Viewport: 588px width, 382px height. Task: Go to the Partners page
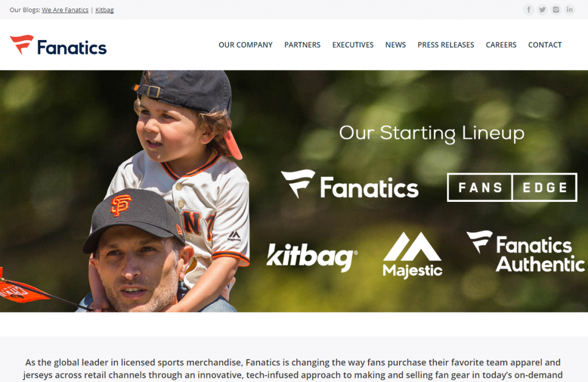coord(302,45)
